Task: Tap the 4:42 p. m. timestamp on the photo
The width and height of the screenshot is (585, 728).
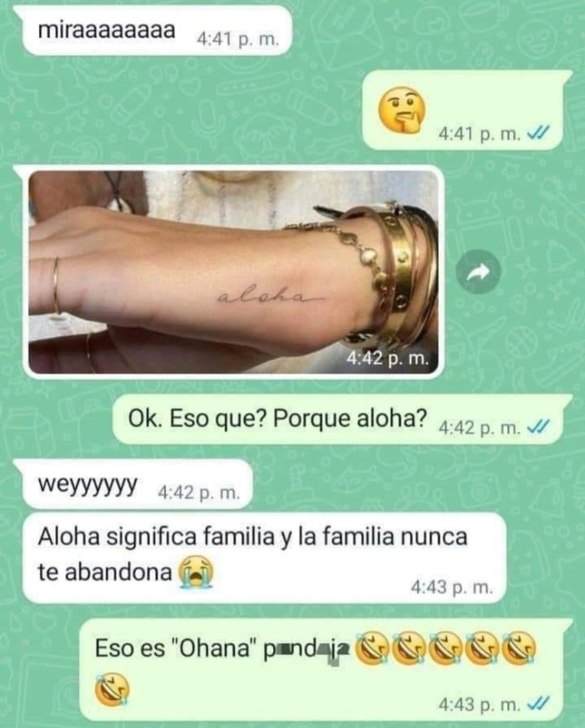Action: 387,358
